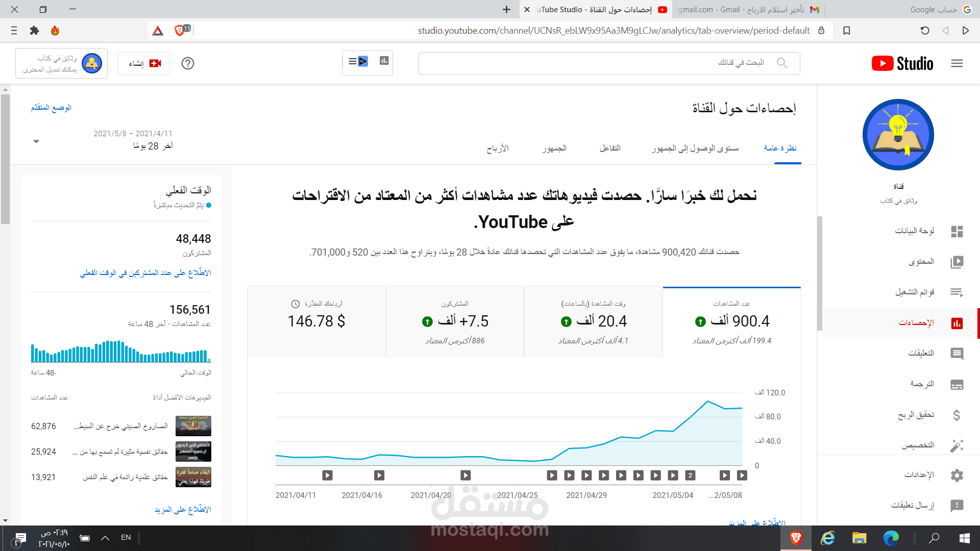
Task: Click the Create (إنشاء) button
Action: pos(144,63)
